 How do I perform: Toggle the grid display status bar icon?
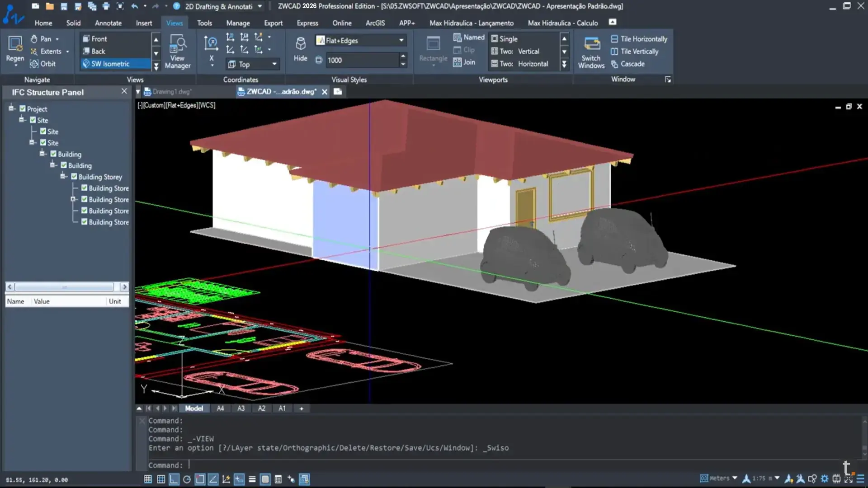click(x=148, y=479)
